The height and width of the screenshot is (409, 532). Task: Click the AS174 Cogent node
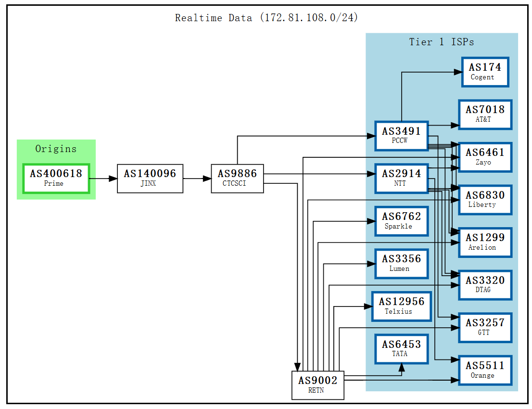pyautogui.click(x=485, y=72)
